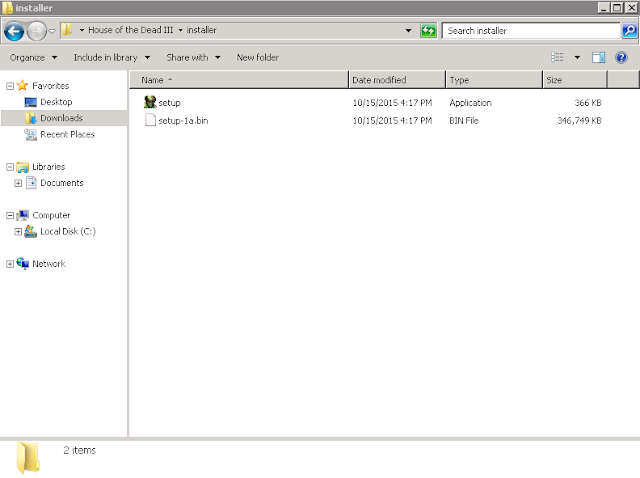
Task: Open Help with the question mark icon
Action: coord(621,58)
